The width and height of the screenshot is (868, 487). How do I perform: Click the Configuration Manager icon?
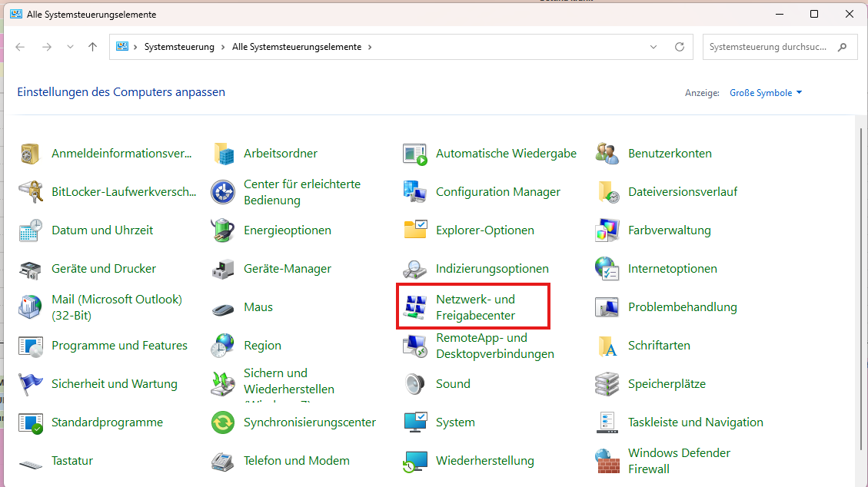point(415,192)
